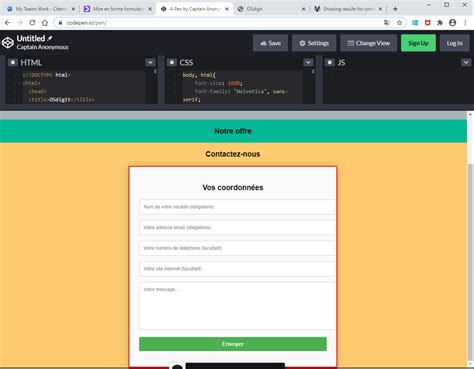The image size is (474, 369).
Task: Click the Notre offre banner heading
Action: [x=233, y=131]
